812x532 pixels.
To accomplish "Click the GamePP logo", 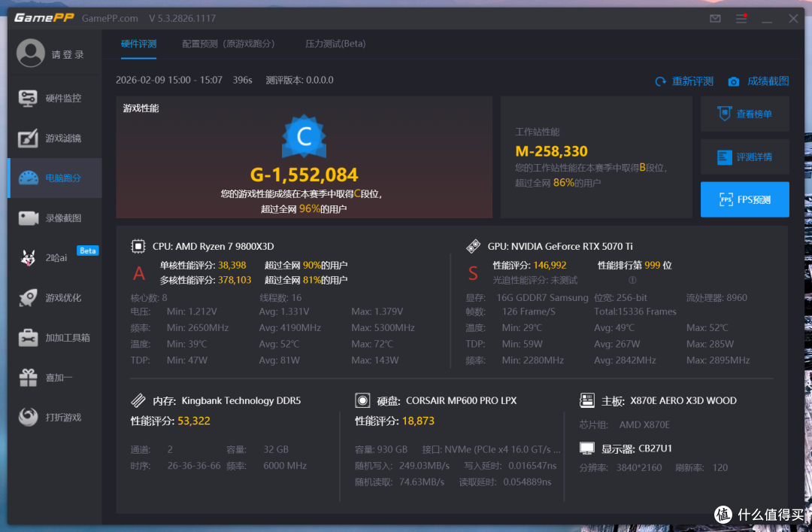I will [x=44, y=18].
